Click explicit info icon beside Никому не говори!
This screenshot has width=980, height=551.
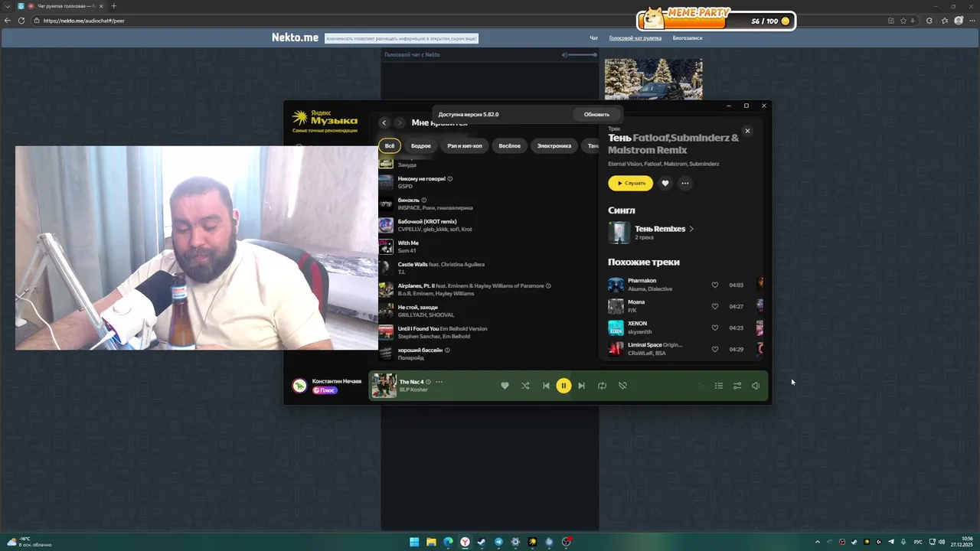[450, 179]
